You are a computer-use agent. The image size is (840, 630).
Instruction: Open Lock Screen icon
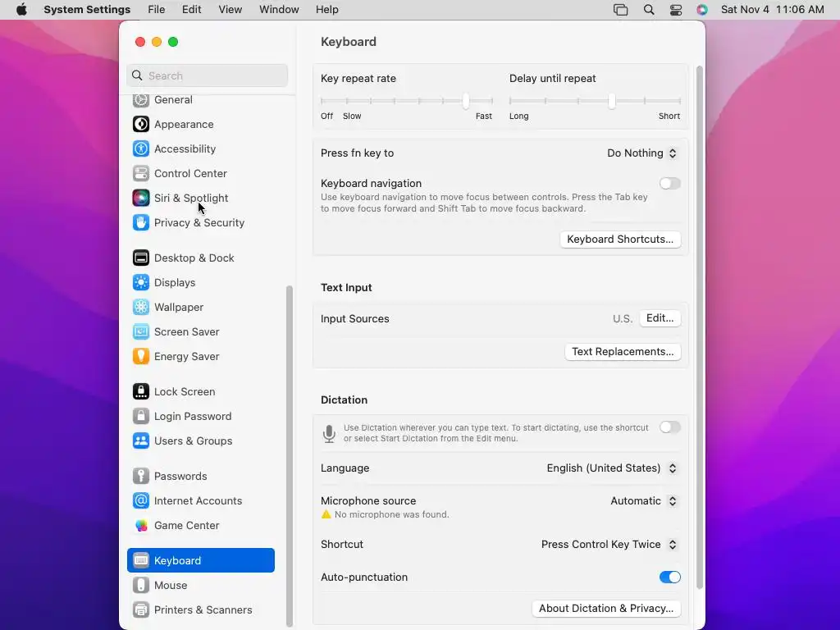[x=141, y=392]
